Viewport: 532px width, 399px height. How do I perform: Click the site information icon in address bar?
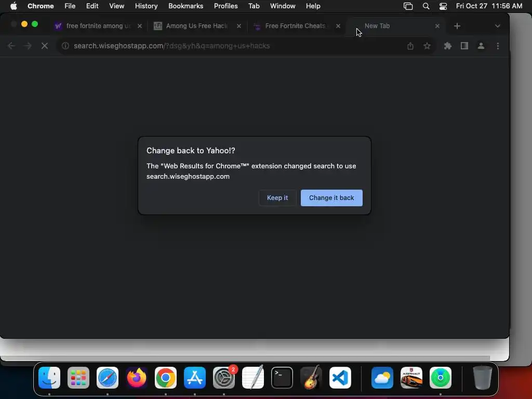65,46
